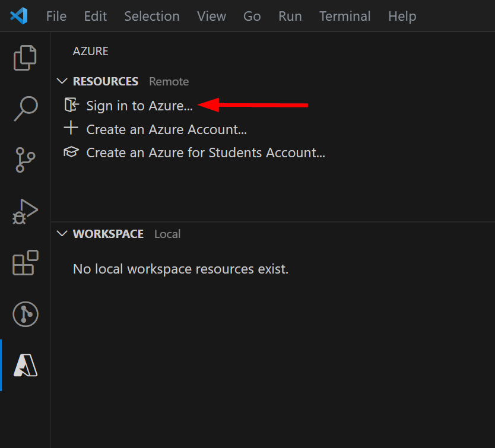Click Sign in to Azure...
495x448 pixels.
point(139,106)
